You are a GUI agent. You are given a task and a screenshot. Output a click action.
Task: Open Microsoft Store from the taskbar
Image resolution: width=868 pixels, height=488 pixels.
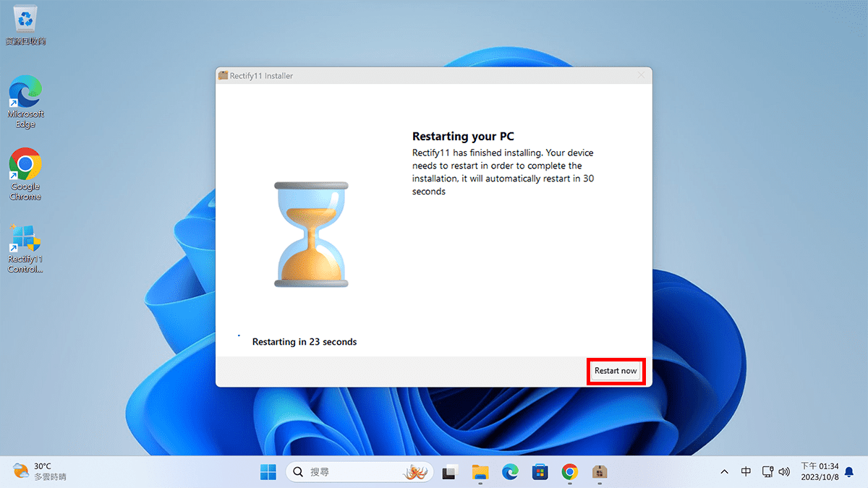pos(540,472)
